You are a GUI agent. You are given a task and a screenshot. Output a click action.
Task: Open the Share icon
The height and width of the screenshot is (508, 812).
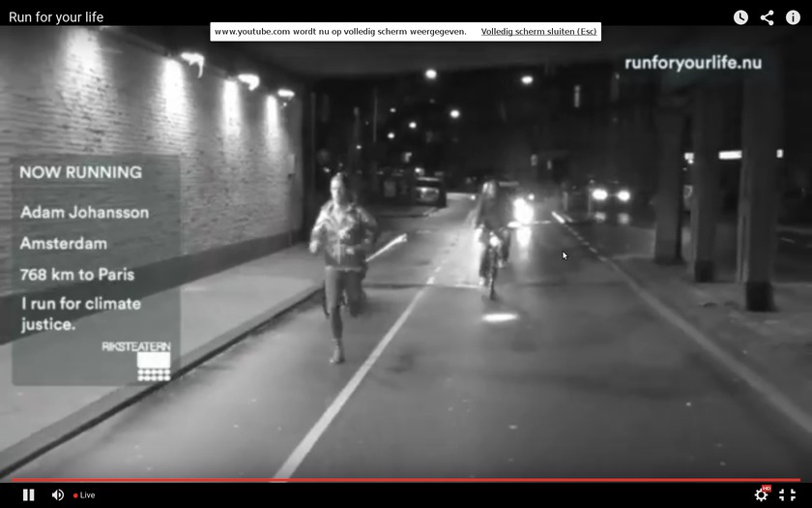767,17
